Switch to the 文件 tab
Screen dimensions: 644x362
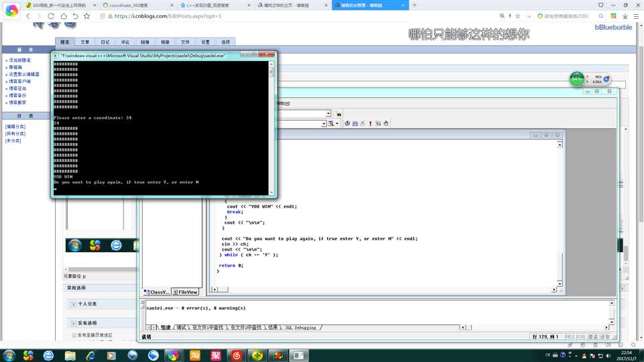[185, 42]
